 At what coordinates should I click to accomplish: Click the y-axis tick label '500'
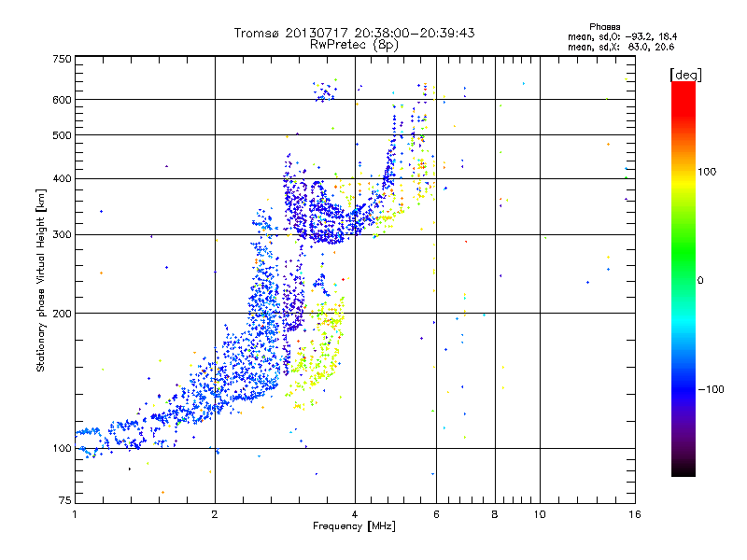(62, 135)
